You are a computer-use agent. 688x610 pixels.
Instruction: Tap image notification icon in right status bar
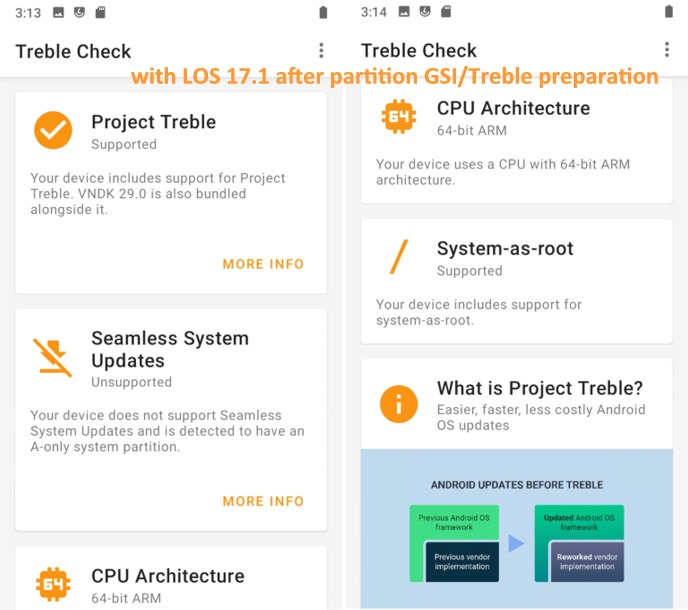click(404, 11)
